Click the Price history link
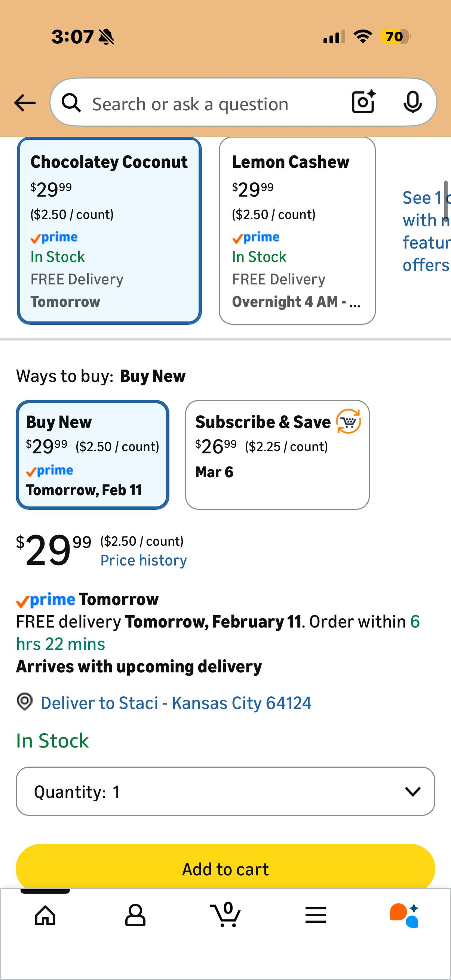The image size is (451, 980). [x=144, y=560]
